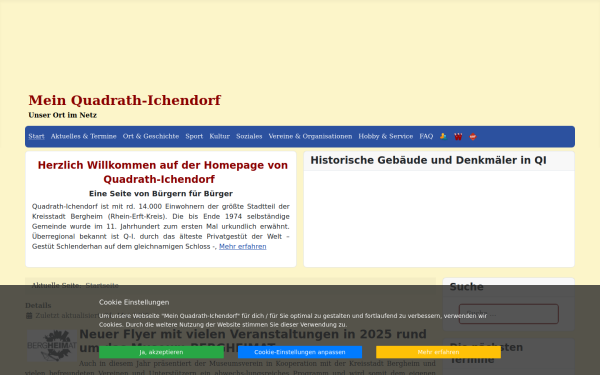This screenshot has width=600, height=375.
Task: Click the red diamond icon in the navbar
Action: tap(473, 137)
